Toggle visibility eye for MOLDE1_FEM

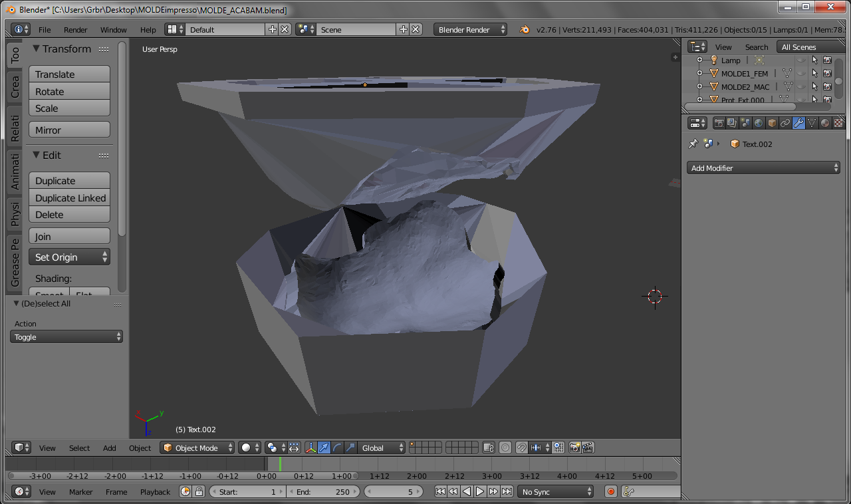[x=801, y=73]
